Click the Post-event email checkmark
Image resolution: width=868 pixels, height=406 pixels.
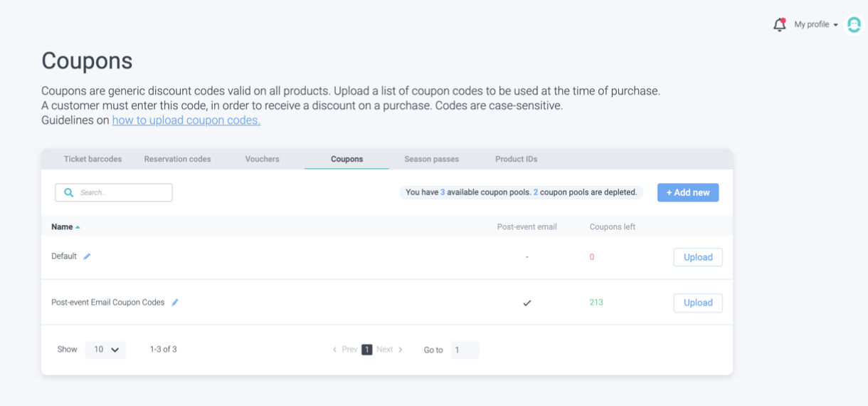pos(527,303)
